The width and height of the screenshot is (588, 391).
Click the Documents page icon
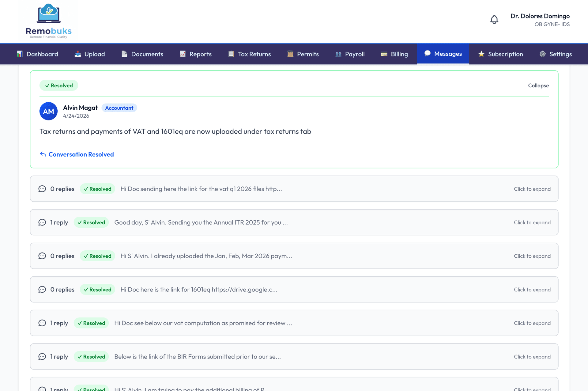pos(124,54)
